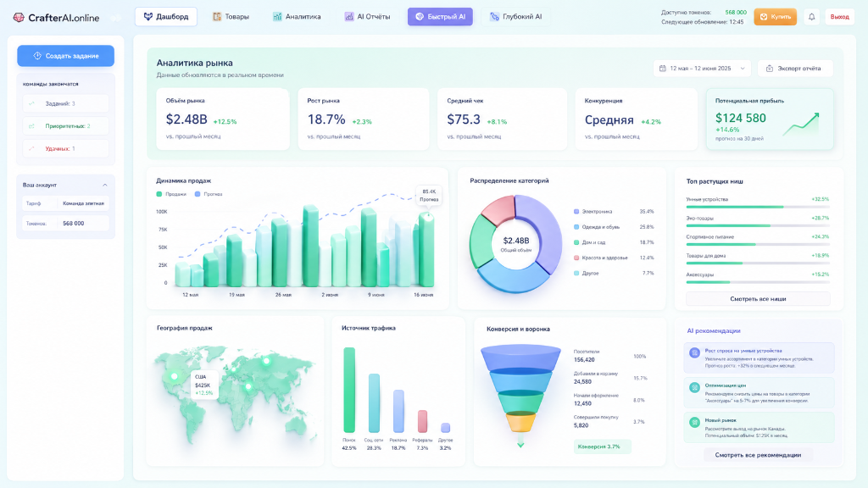The height and width of the screenshot is (488, 868).
Task: Click the Аксессуары progress bar
Action: (x=758, y=282)
